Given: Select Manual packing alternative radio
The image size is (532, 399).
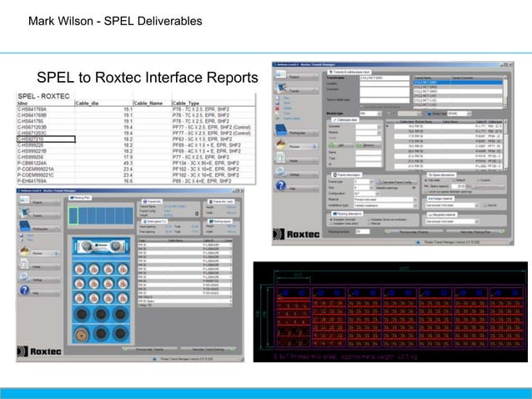Looking at the screenshot, I should tap(369, 224).
